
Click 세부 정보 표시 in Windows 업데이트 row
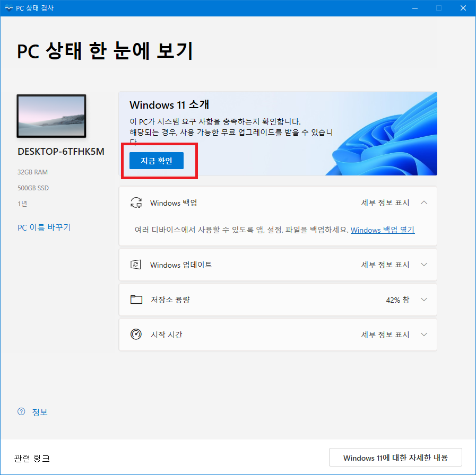point(385,265)
